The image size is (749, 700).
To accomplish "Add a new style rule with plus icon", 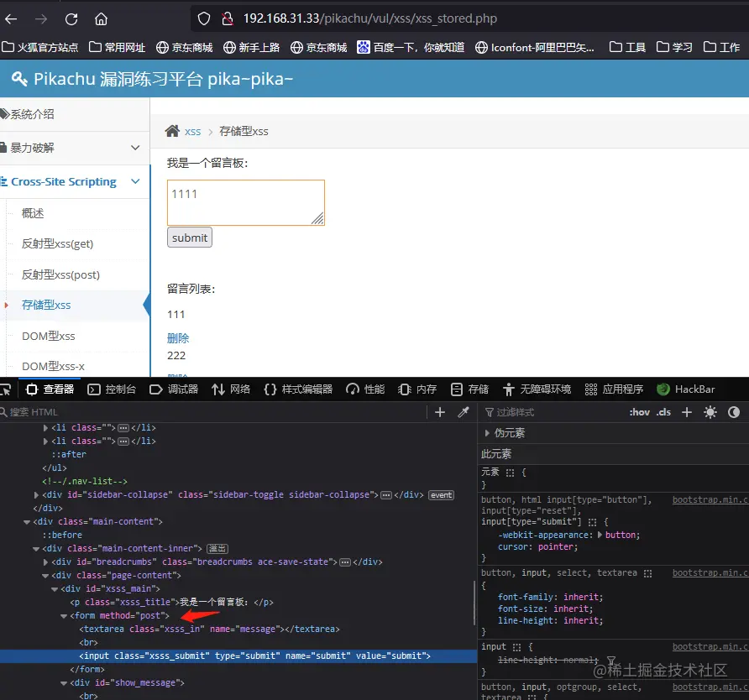I will (687, 412).
